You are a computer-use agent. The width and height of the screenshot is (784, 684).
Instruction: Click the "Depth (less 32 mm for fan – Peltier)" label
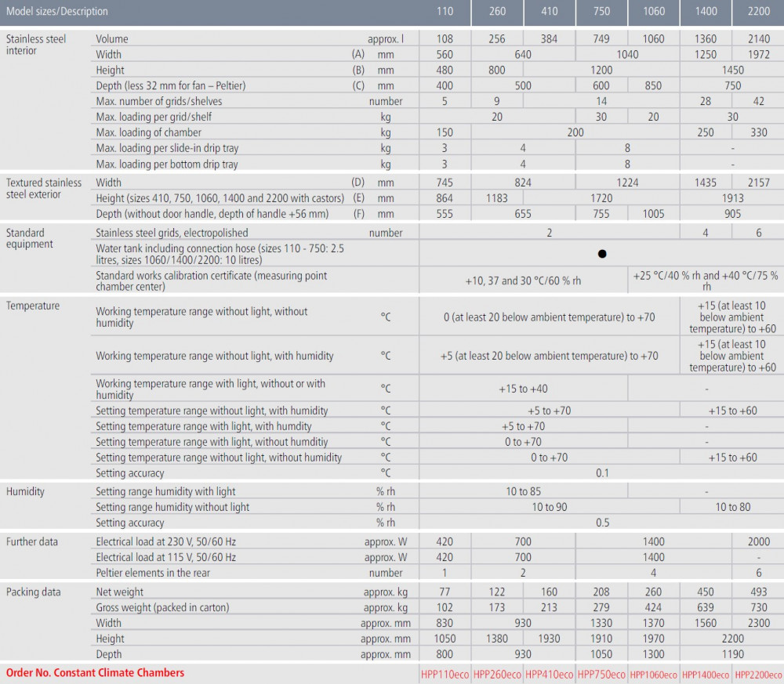point(170,85)
